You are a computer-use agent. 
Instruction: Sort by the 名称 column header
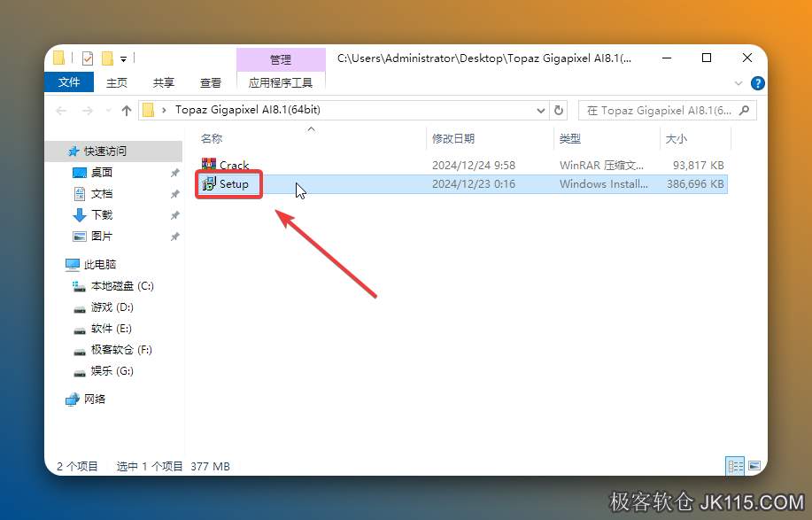(x=212, y=138)
